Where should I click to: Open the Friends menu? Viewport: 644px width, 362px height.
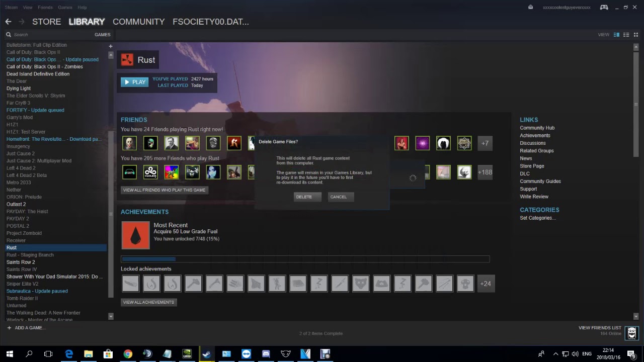45,8
